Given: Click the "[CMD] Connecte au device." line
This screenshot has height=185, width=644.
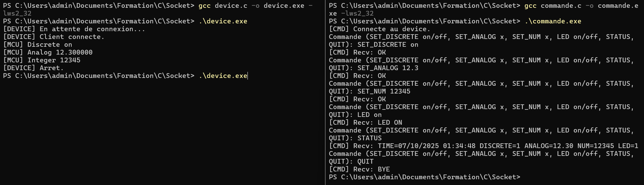Looking at the screenshot, I should coord(379,29).
